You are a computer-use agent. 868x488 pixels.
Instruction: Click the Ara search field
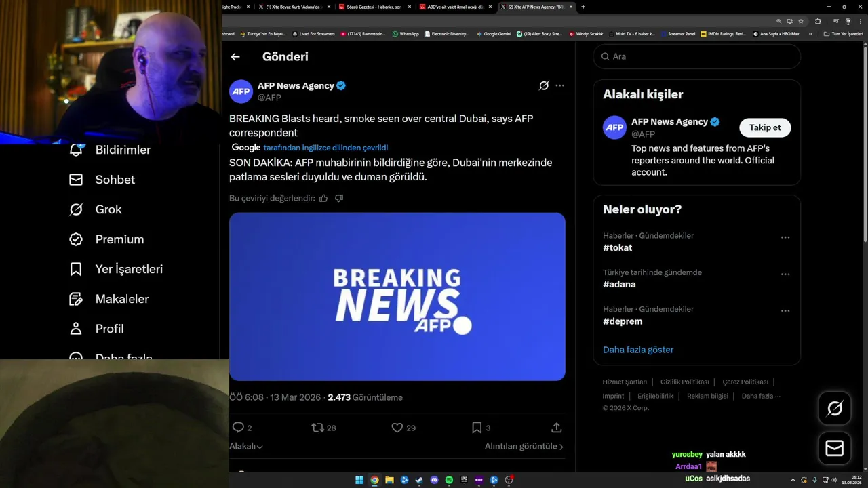pyautogui.click(x=697, y=56)
